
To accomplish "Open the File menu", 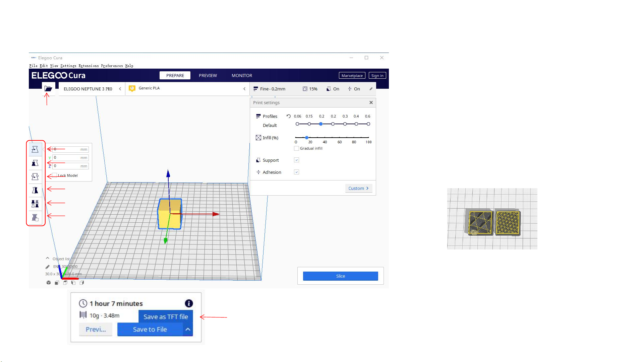I will click(x=33, y=66).
